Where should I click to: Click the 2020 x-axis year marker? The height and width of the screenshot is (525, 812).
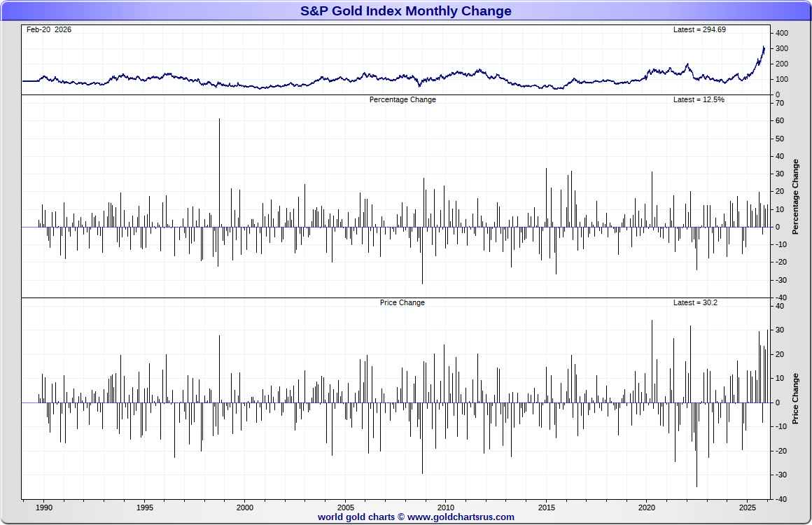click(x=647, y=507)
